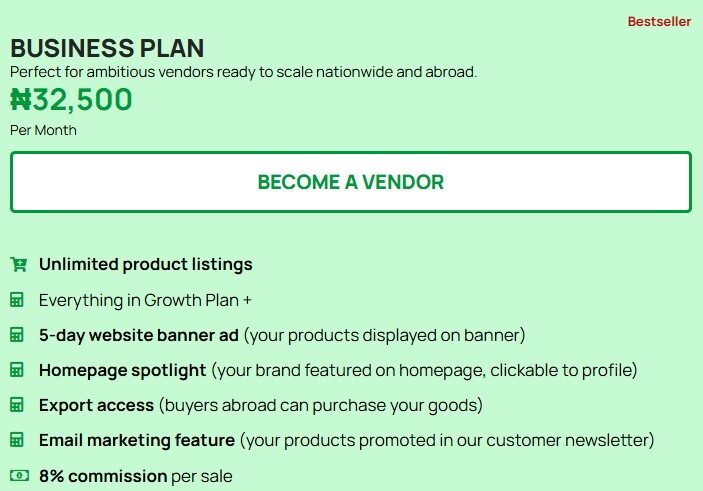Viewport: 703px width, 491px height.
Task: Click the icon next to Export access
Action: pyautogui.click(x=17, y=405)
